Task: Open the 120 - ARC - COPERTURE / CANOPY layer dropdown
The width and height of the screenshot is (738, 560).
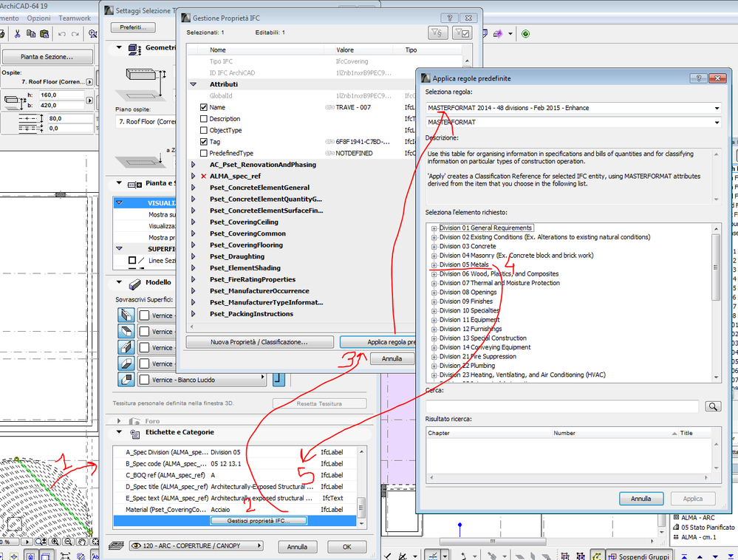Action: pos(197,546)
